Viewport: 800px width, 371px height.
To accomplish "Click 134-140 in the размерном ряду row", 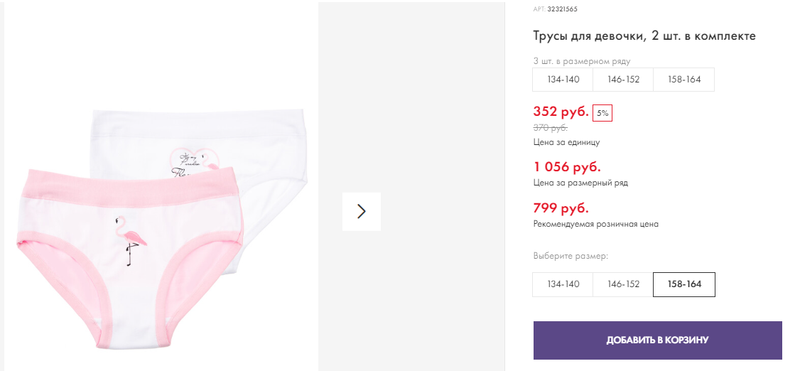I will pyautogui.click(x=563, y=80).
